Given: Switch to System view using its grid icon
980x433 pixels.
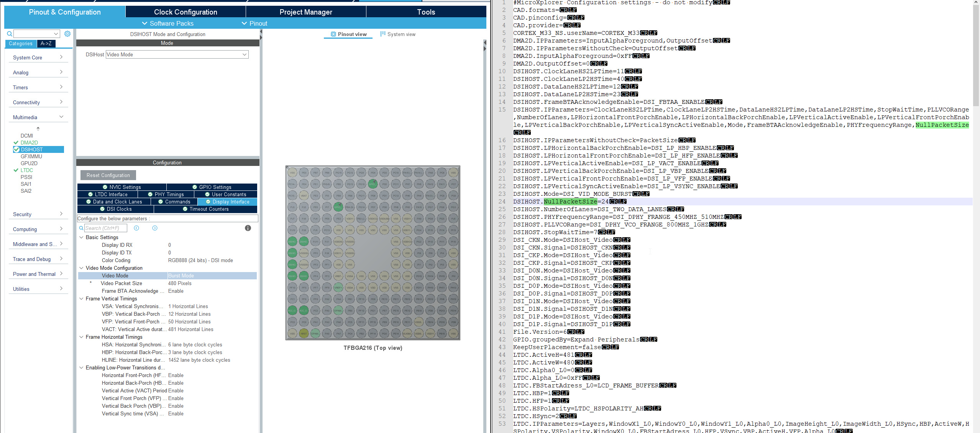Looking at the screenshot, I should pos(382,34).
